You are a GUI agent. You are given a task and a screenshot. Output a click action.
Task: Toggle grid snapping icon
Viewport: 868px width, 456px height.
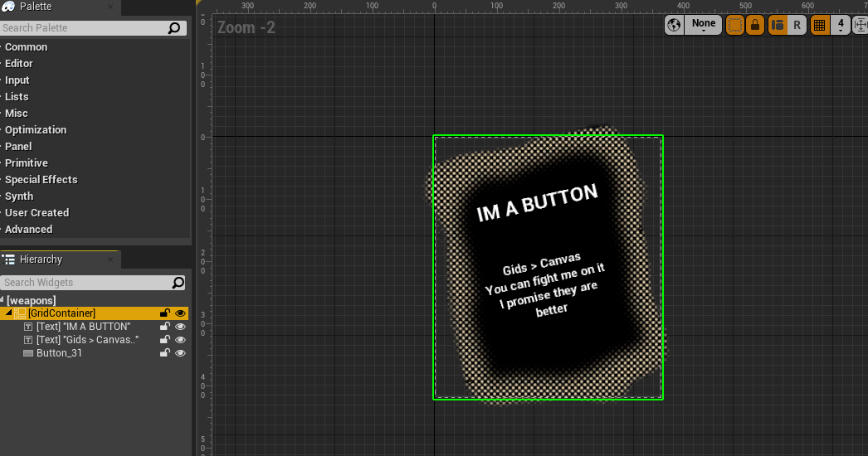819,25
